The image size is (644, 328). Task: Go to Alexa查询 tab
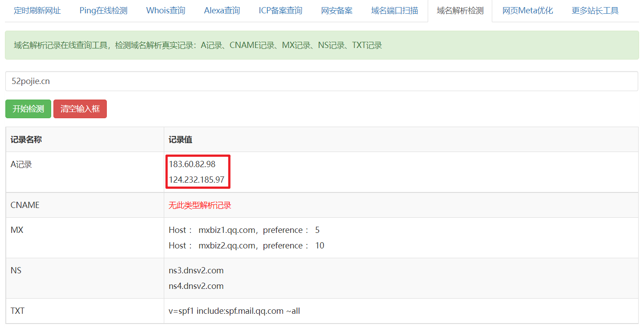click(222, 11)
